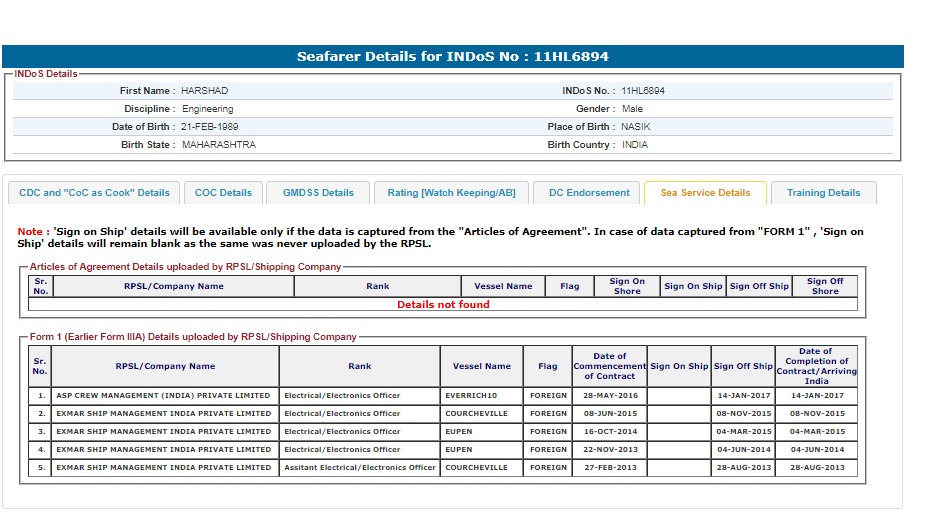Click the "Sign On Shore" column header
Screen dimensions: 928x527
point(627,286)
